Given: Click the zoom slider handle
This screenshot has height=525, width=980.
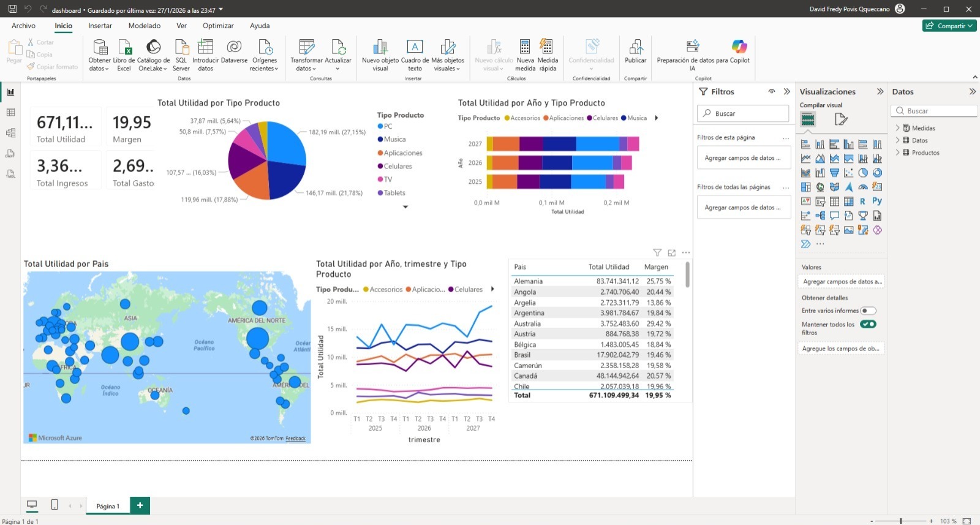Looking at the screenshot, I should (x=900, y=521).
